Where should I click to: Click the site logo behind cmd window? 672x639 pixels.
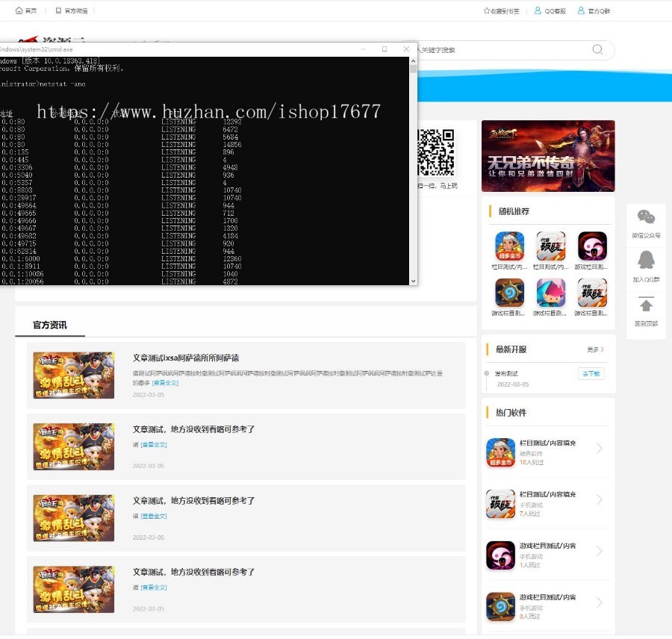coord(52,40)
